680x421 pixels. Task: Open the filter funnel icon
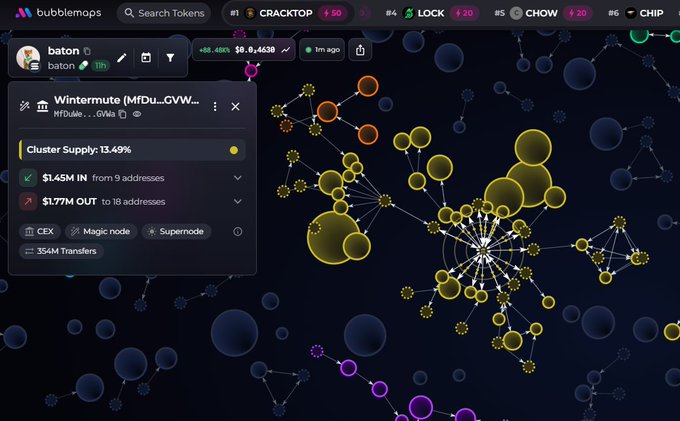pos(170,57)
